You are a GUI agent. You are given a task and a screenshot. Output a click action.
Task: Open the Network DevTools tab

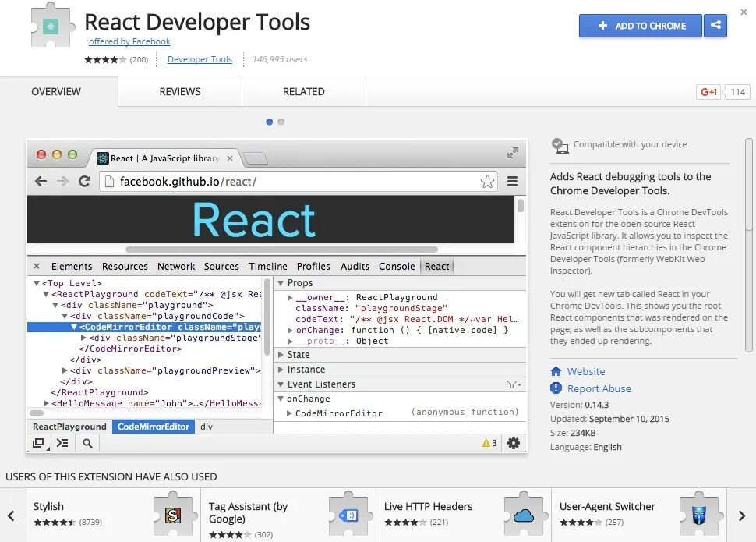click(176, 267)
